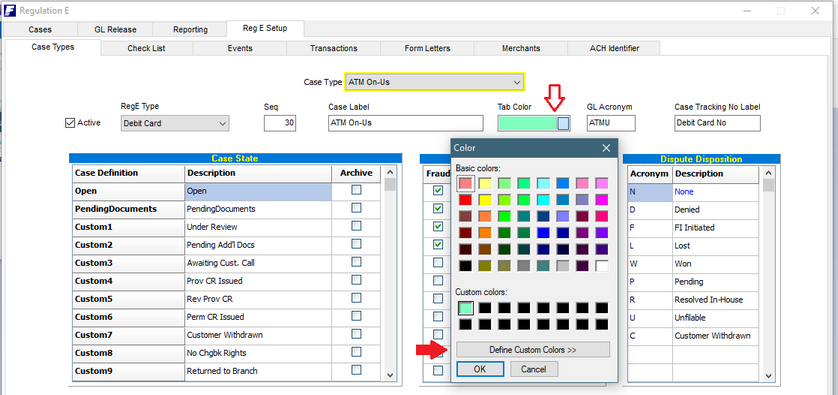Open the Tab Color picker button
Image resolution: width=838 pixels, height=395 pixels.
(x=563, y=123)
